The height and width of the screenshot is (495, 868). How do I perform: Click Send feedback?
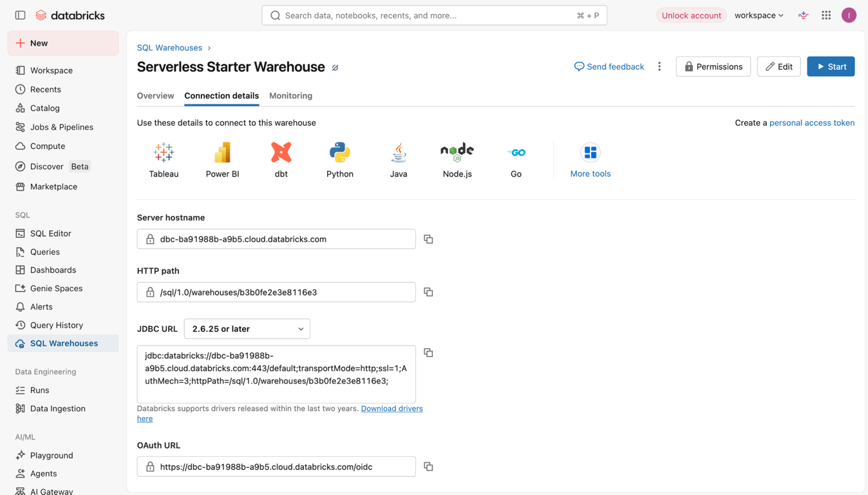point(609,66)
